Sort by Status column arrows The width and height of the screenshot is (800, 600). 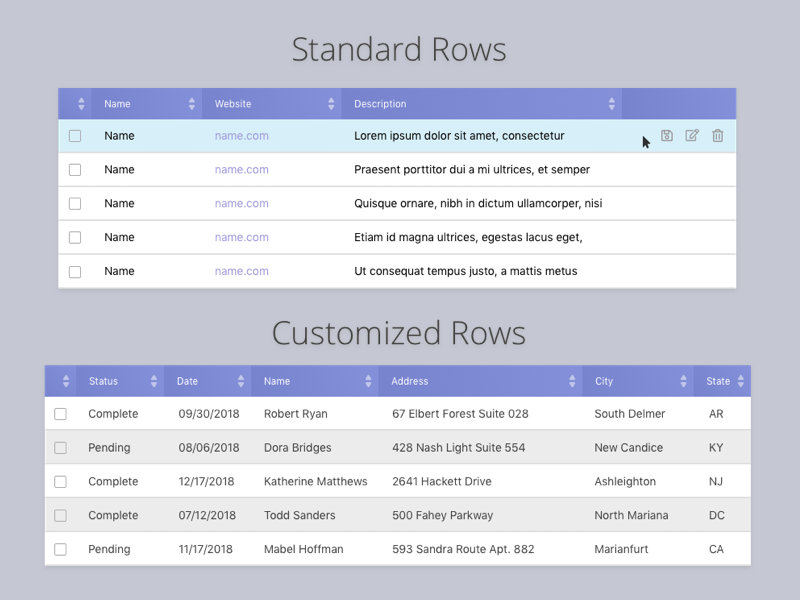pos(154,381)
